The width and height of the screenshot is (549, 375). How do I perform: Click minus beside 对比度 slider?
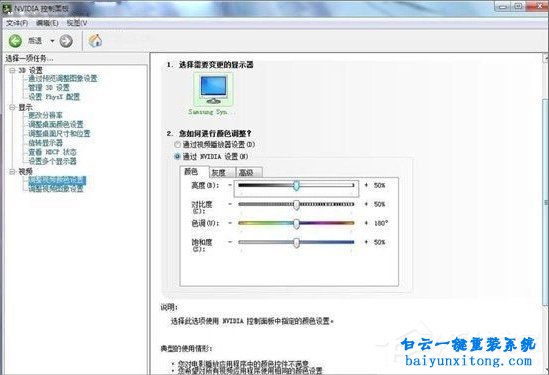pyautogui.click(x=230, y=204)
